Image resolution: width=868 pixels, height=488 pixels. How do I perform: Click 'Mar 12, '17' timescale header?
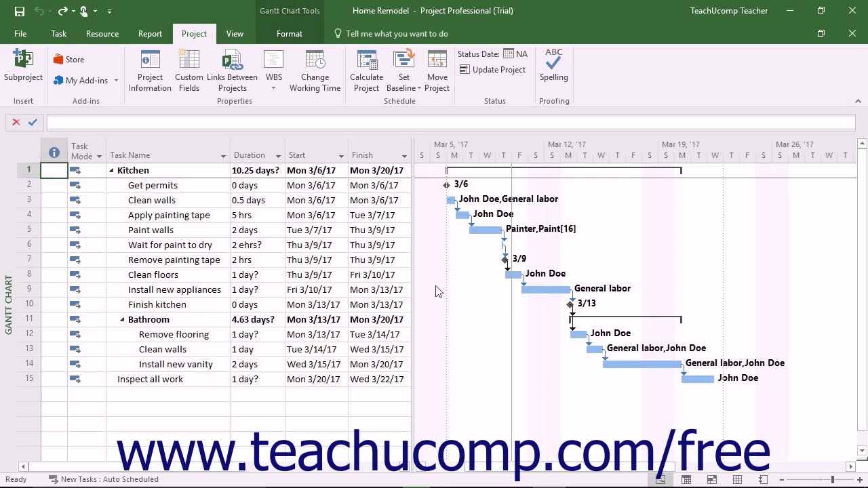pyautogui.click(x=566, y=145)
